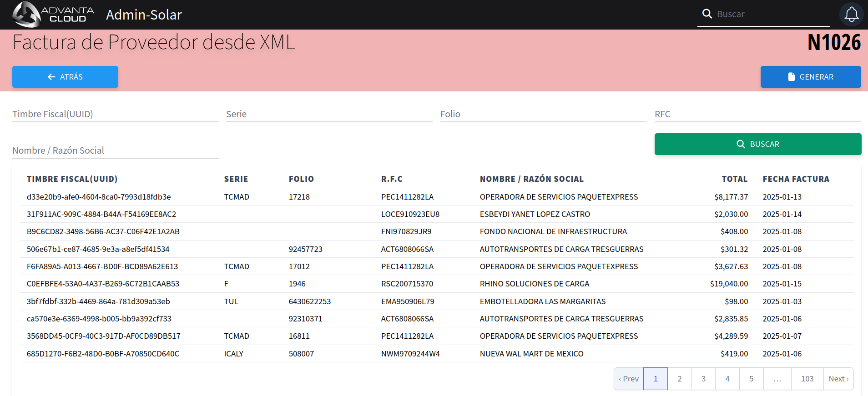
Task: Click total $98.00
Action: 737,301
